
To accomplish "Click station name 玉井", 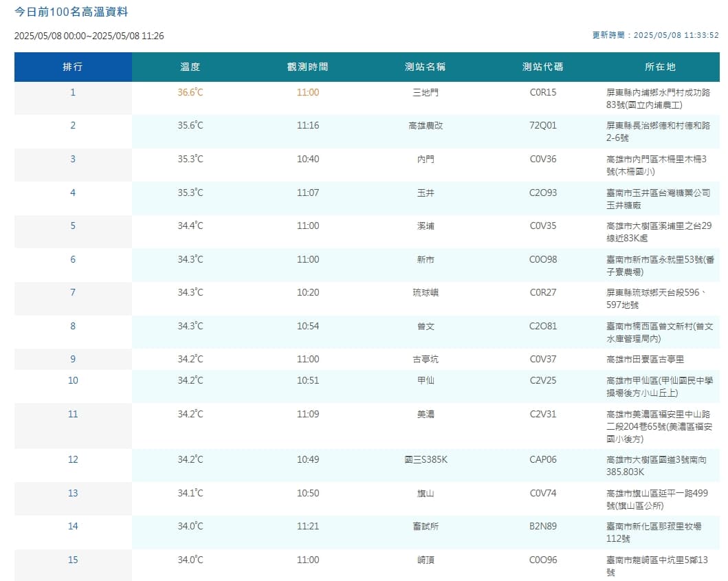I will pos(426,193).
